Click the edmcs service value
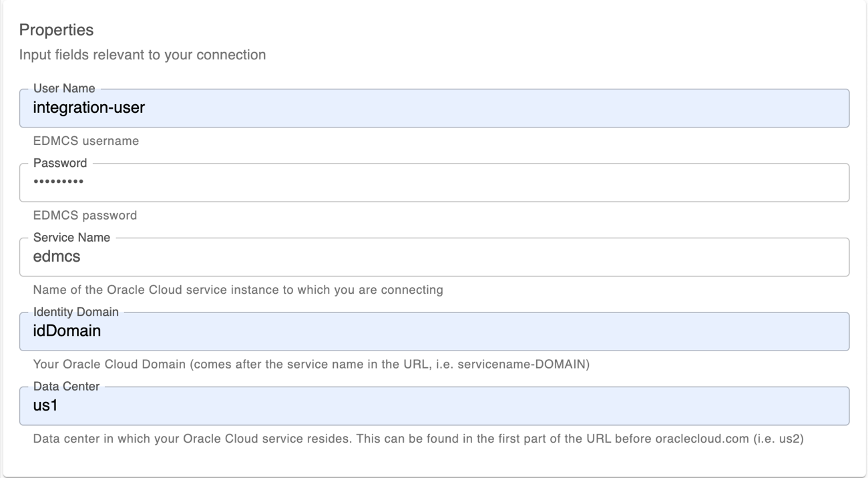This screenshot has height=478, width=868. tap(52, 256)
